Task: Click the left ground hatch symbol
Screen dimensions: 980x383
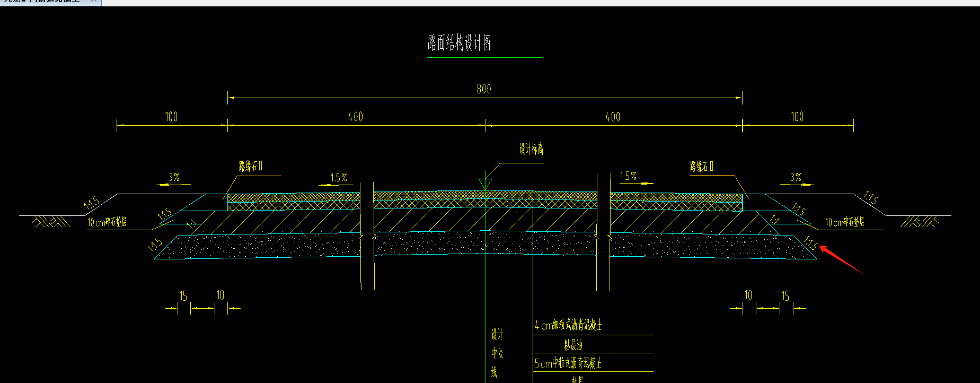Action: point(51,221)
